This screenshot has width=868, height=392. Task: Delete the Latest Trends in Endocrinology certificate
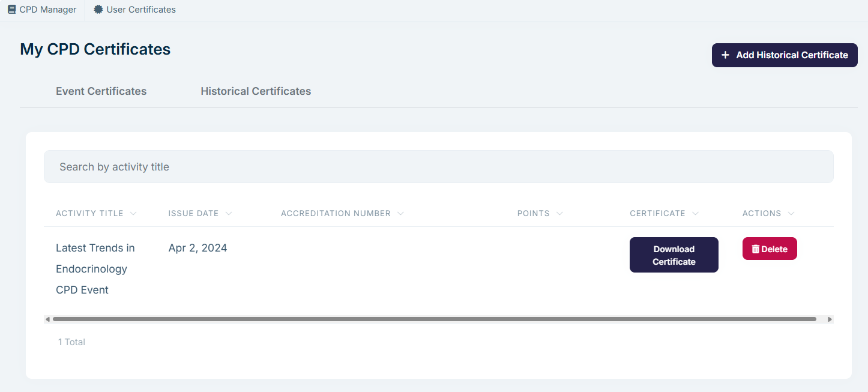coord(770,249)
